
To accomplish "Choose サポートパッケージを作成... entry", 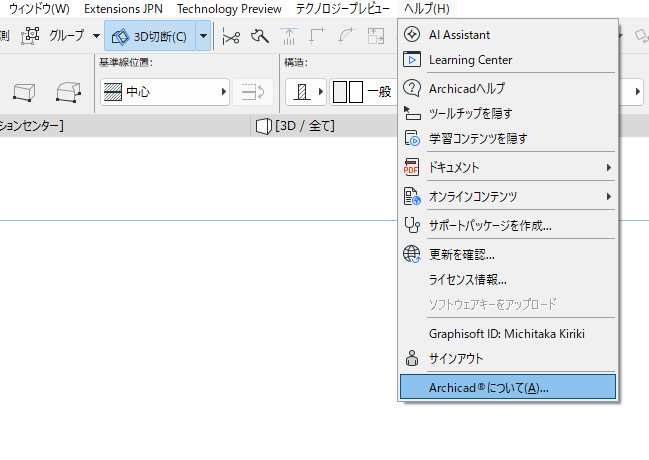I will coord(508,225).
